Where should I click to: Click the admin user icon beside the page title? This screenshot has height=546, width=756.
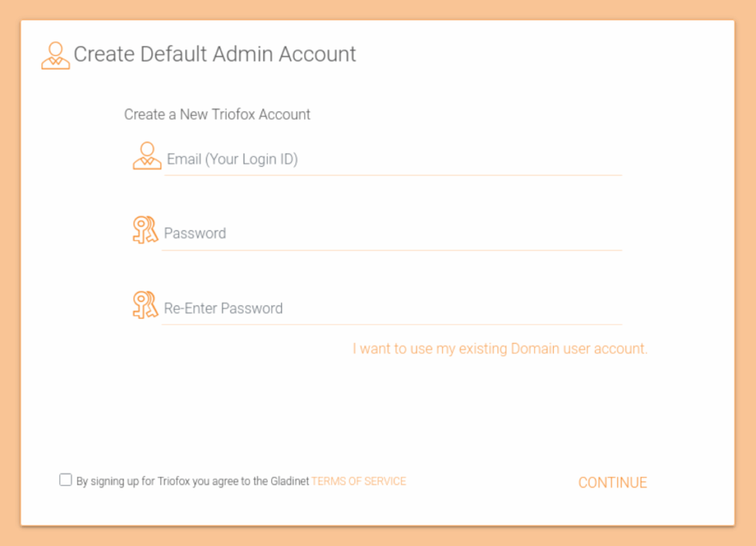tap(55, 56)
